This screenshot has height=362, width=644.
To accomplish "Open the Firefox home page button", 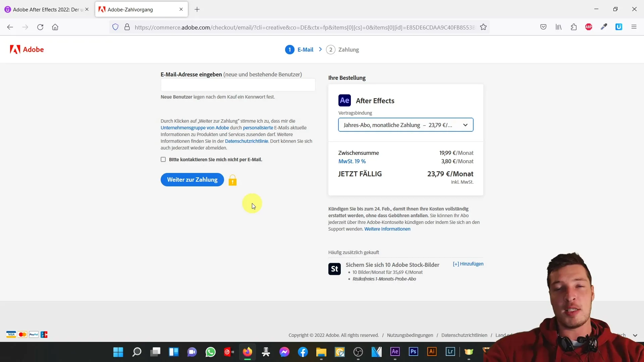I will pyautogui.click(x=55, y=27).
